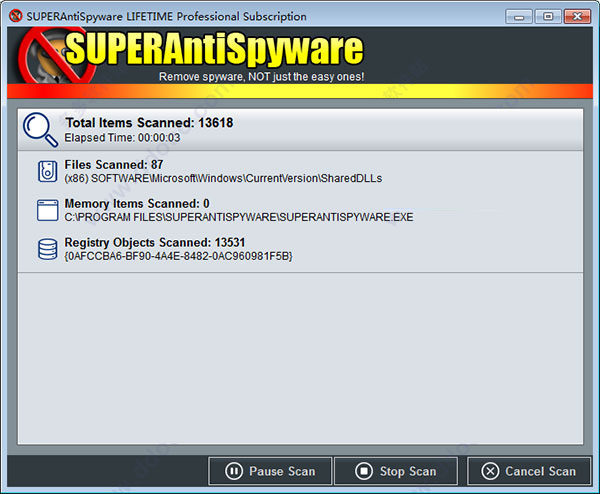Click the magnifying glass scan icon
This screenshot has width=600, height=494.
40,129
